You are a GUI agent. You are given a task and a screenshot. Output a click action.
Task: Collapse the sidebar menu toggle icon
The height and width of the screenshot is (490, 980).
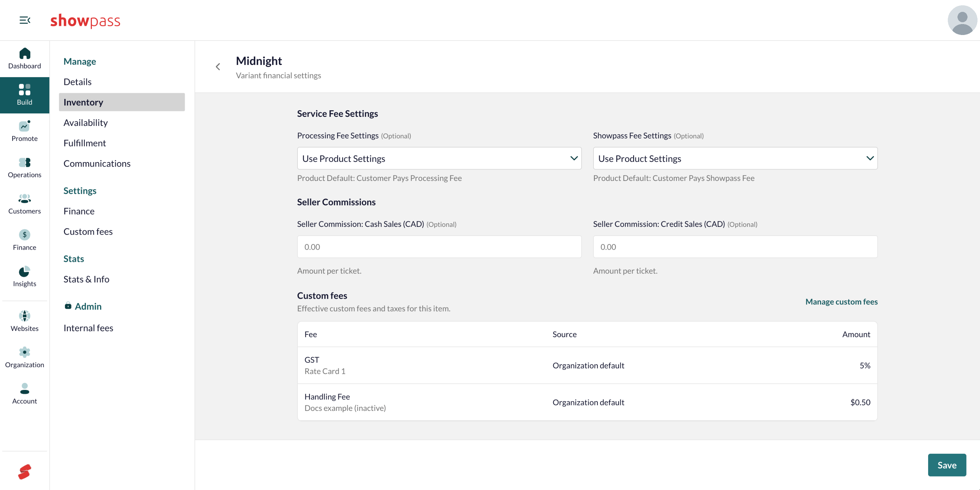(25, 20)
